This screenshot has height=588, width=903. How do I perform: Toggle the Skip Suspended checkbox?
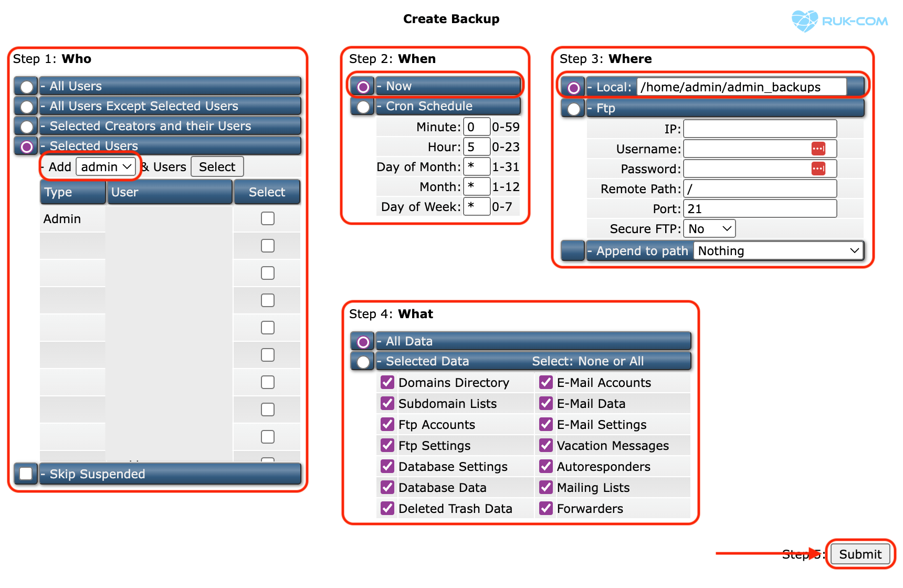26,474
